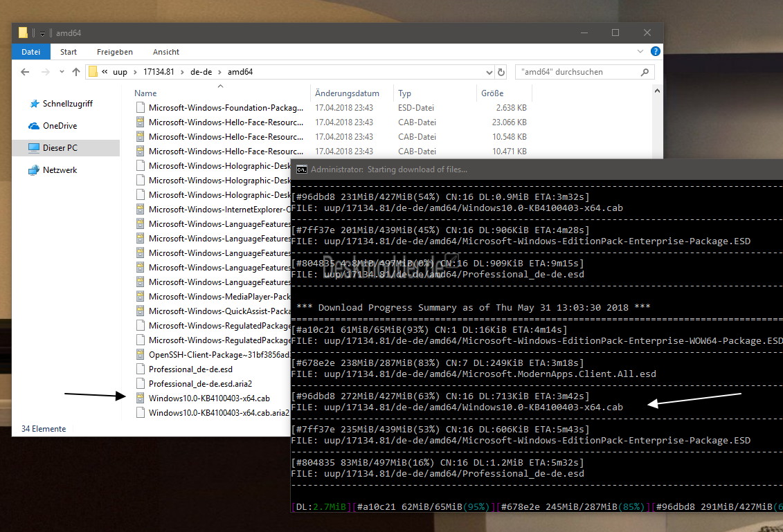Select the Professional_de-de.esd.aria2 file
Viewport: 783px width, 532px height.
(x=200, y=384)
